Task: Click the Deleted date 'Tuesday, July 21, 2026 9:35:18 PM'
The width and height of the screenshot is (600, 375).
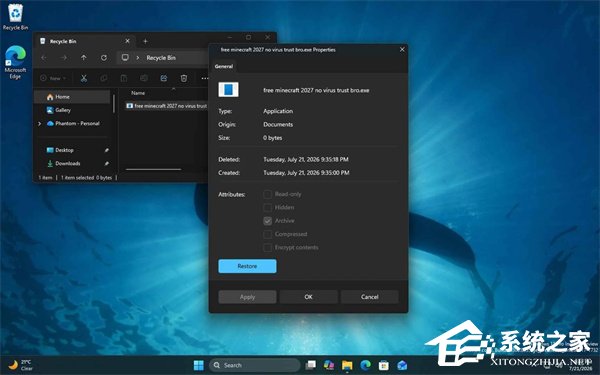Action: click(x=306, y=159)
